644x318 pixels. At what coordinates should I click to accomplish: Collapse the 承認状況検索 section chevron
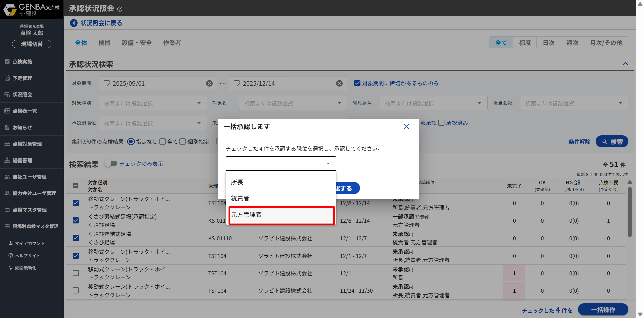point(625,64)
